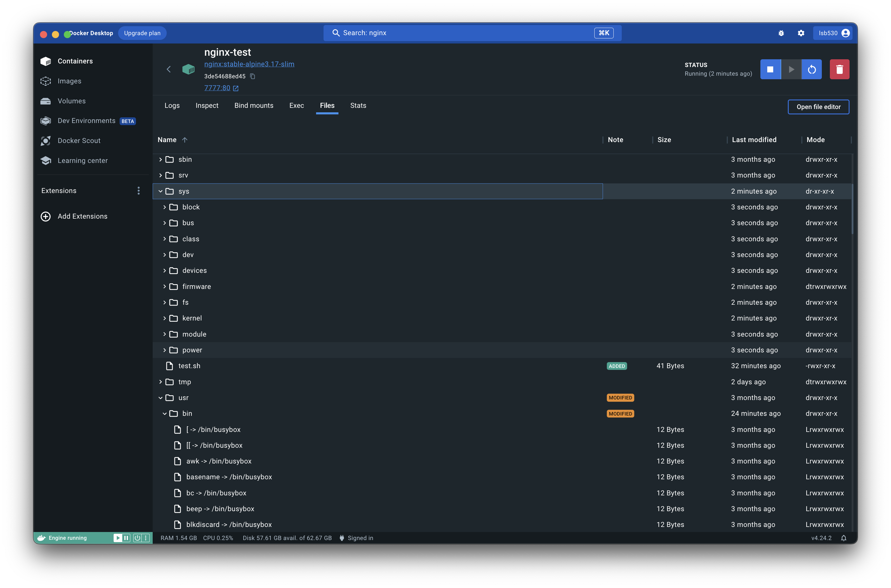Open Docker settings gear icon

pos(801,33)
